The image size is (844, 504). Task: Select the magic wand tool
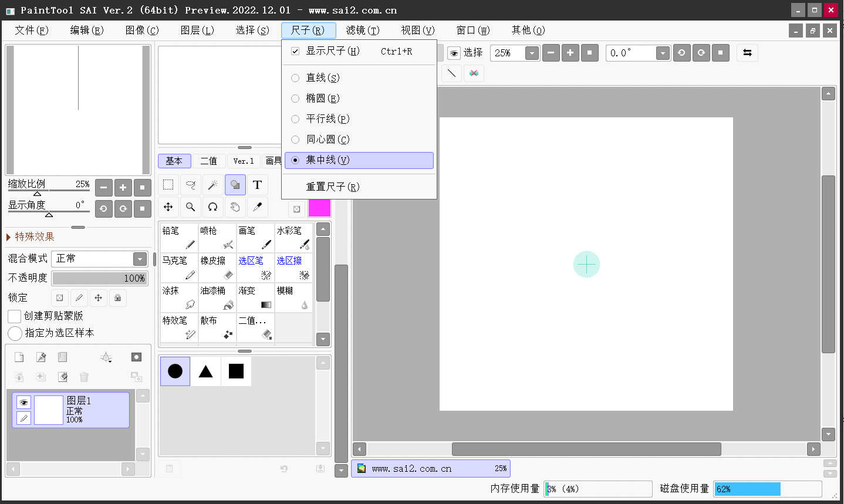click(x=213, y=185)
